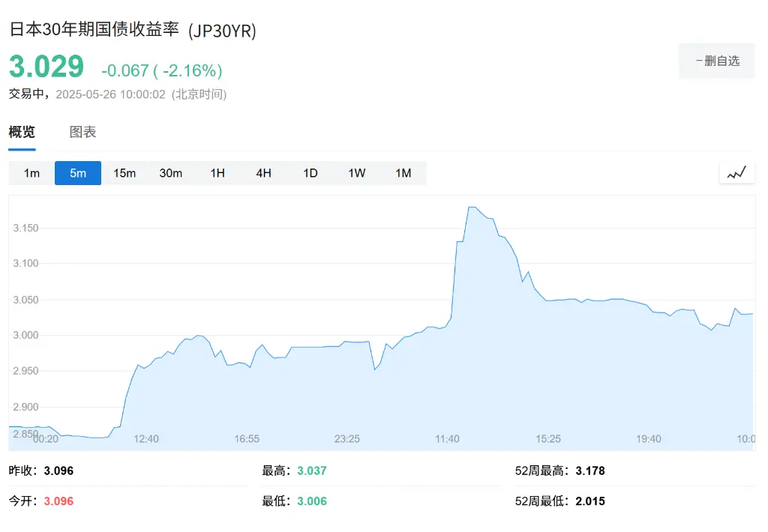This screenshot has width=768, height=532.
Task: Select the active 5m interval button
Action: pyautogui.click(x=78, y=173)
